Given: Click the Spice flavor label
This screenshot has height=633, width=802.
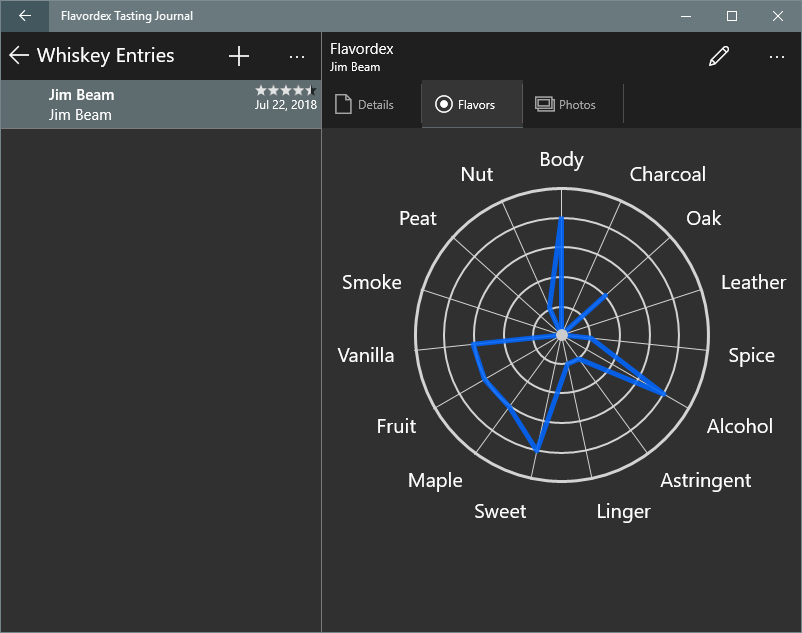Looking at the screenshot, I should [751, 355].
